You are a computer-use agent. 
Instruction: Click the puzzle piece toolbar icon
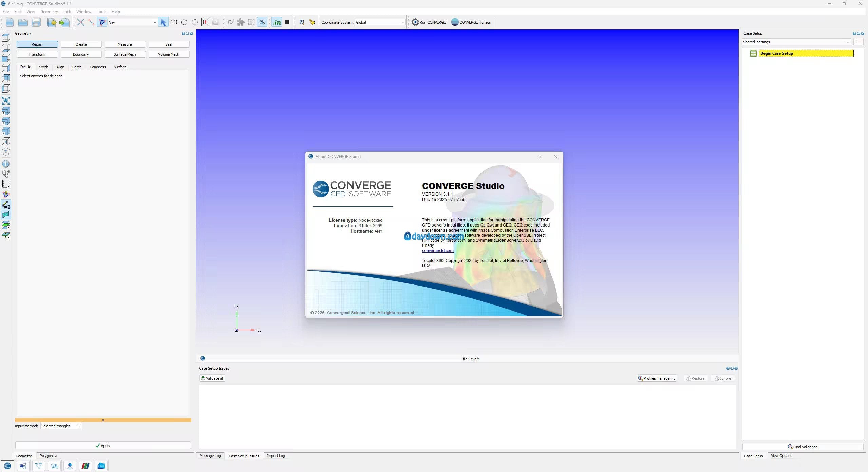pyautogui.click(x=241, y=22)
